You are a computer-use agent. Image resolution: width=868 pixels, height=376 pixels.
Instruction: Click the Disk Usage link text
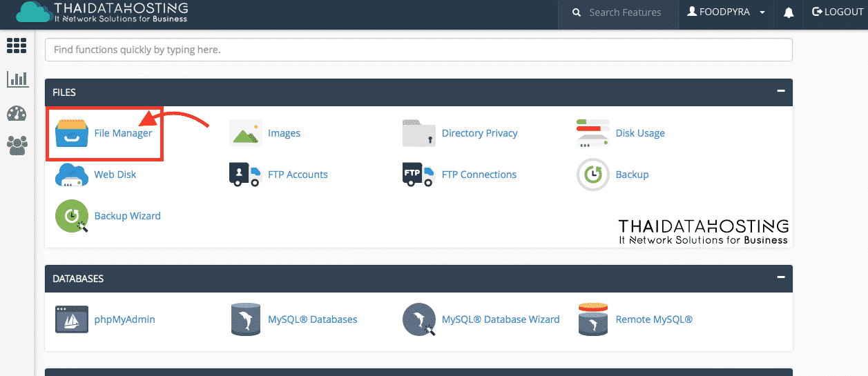click(640, 133)
